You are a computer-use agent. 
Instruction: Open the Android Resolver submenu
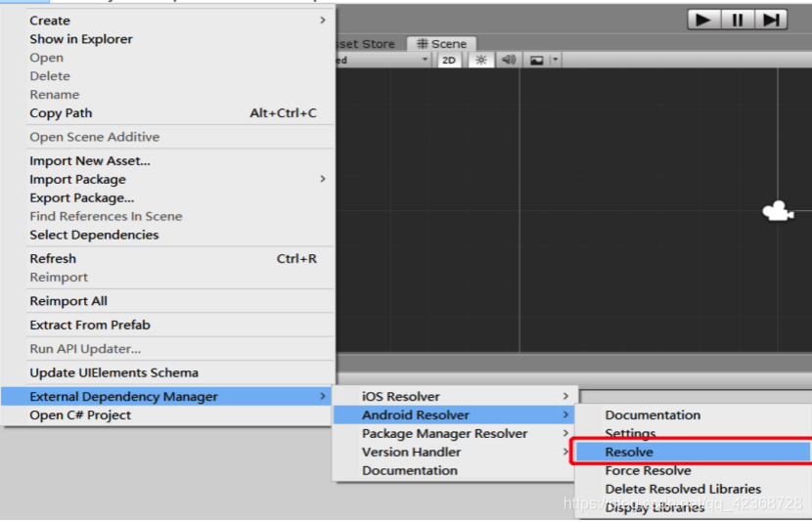(454, 414)
